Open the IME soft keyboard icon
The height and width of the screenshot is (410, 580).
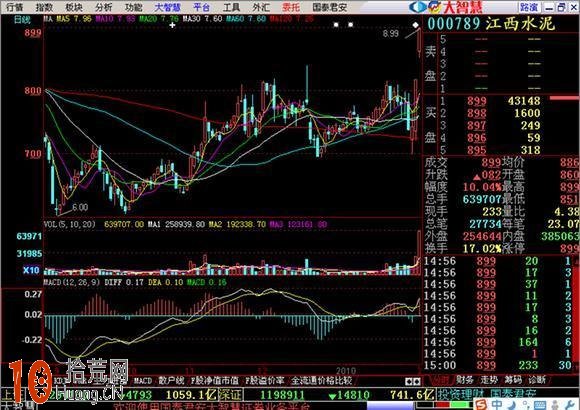pos(540,405)
